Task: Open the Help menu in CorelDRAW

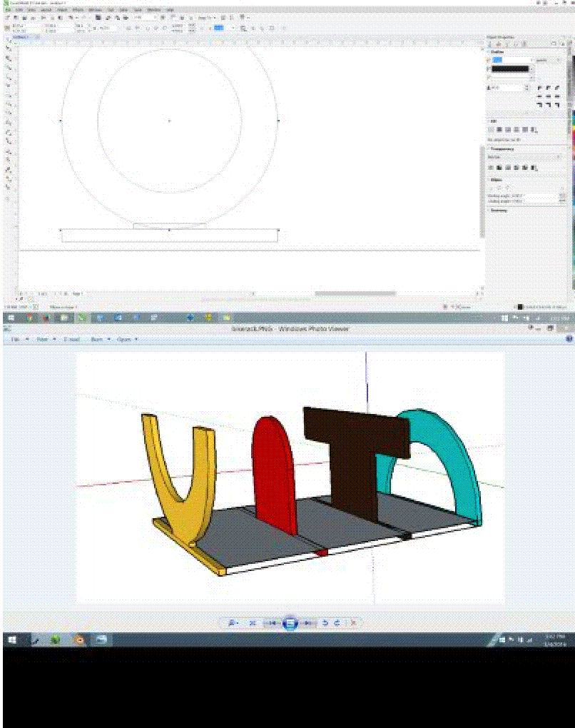Action: pyautogui.click(x=171, y=10)
